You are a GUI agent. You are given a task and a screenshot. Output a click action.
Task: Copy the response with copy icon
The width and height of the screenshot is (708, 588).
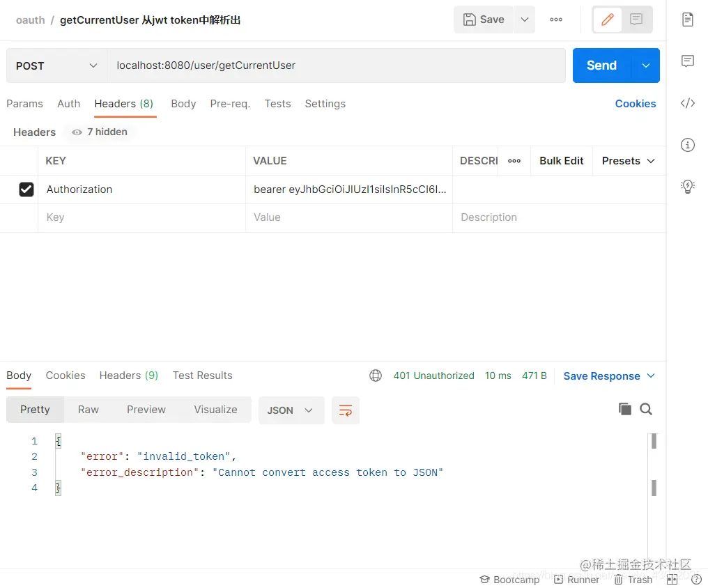pyautogui.click(x=625, y=409)
